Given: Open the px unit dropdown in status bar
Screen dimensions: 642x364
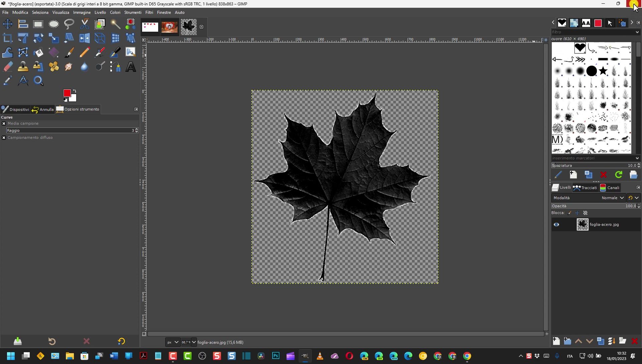Looking at the screenshot, I should pos(173,342).
